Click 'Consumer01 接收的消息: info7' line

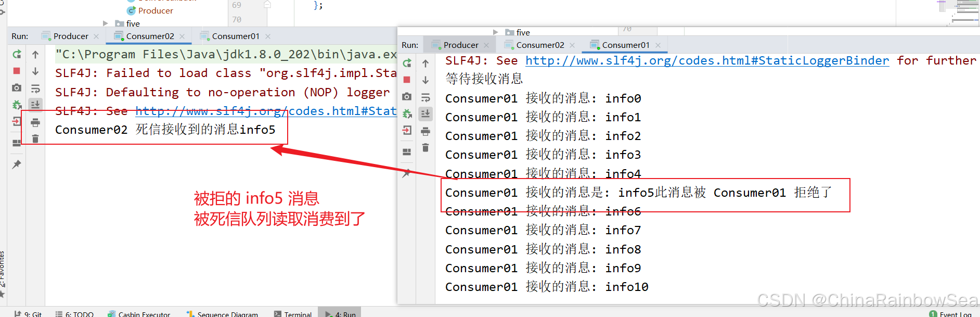point(543,230)
